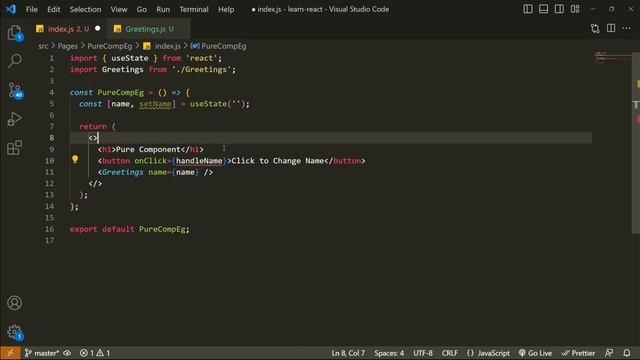This screenshot has height=360, width=640.
Task: Click index.js in breadcrumb
Action: pos(162,46)
